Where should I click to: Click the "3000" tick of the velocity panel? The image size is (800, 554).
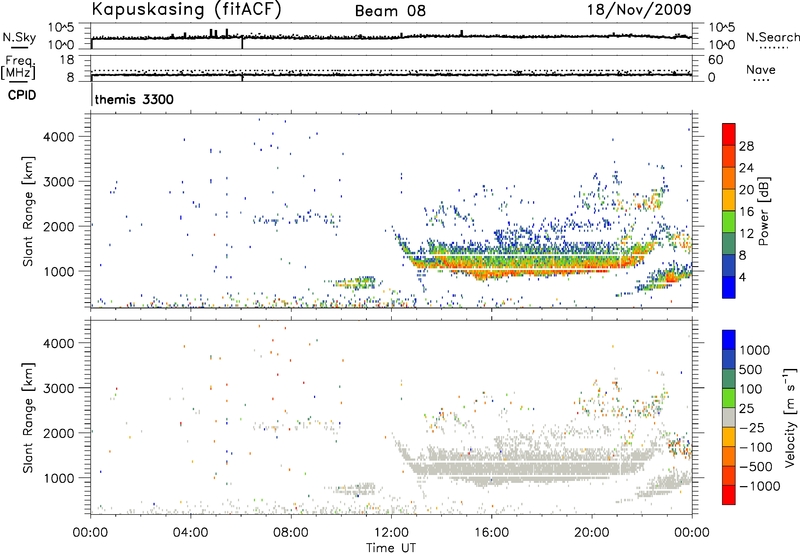(x=59, y=388)
